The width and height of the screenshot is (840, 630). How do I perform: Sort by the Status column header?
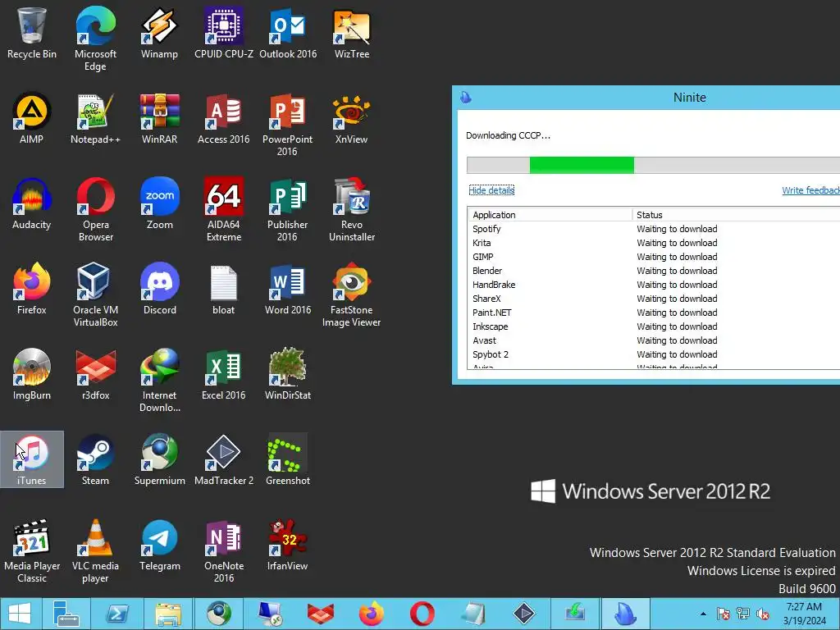click(736, 215)
